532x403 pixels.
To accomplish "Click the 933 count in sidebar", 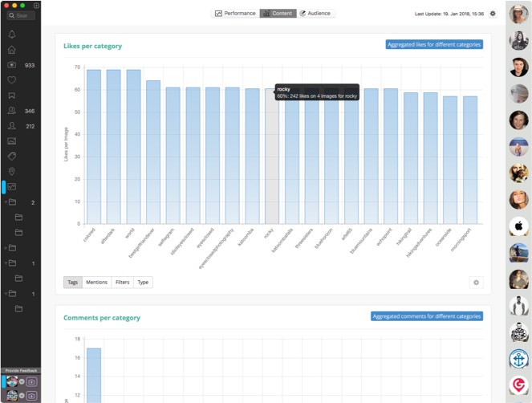I will (x=30, y=65).
